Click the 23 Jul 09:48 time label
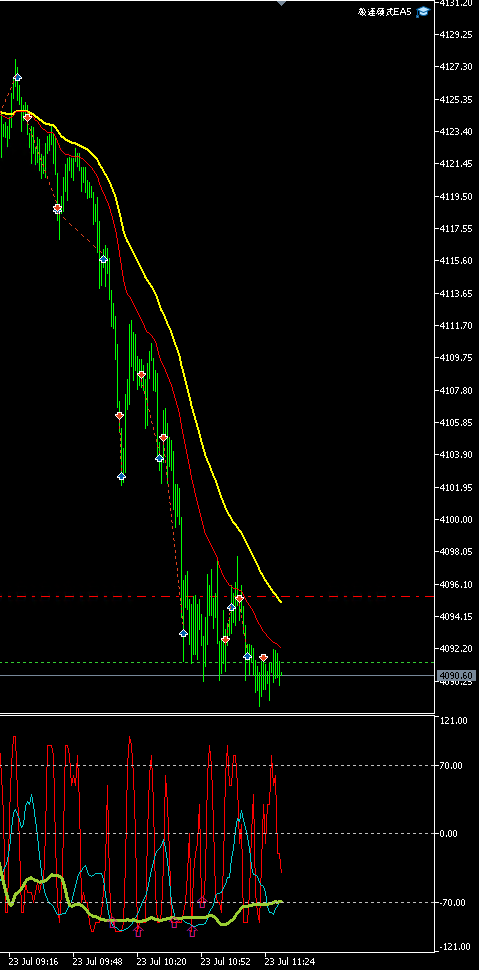Image resolution: width=479 pixels, height=970 pixels. (x=98, y=962)
